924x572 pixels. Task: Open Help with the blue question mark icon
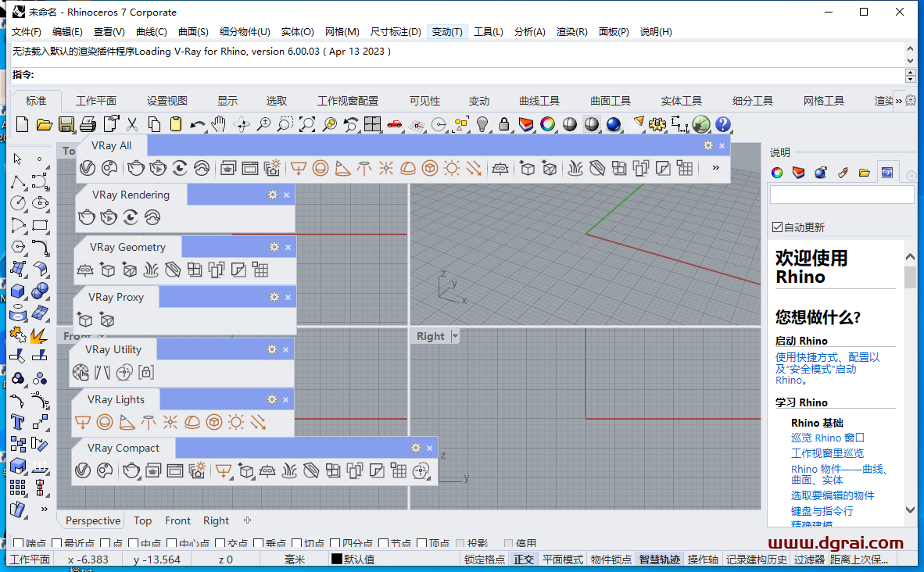(x=723, y=124)
